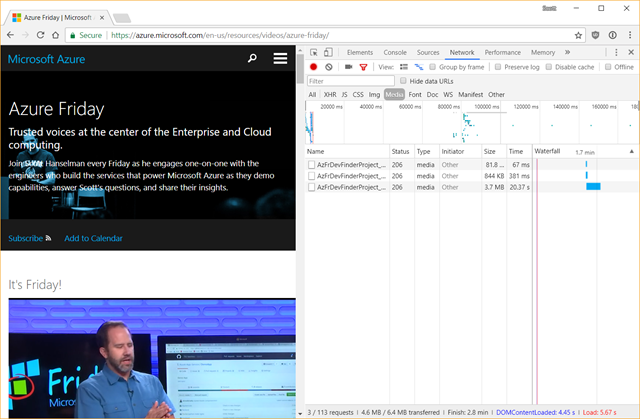Filter requests by XHR
The height and width of the screenshot is (419, 640).
point(330,95)
